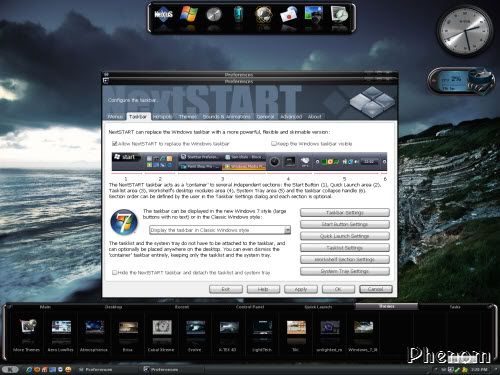Launch Firefox from the bottom quick launch
Viewport: 500px width, 375px height.
click(x=37, y=369)
